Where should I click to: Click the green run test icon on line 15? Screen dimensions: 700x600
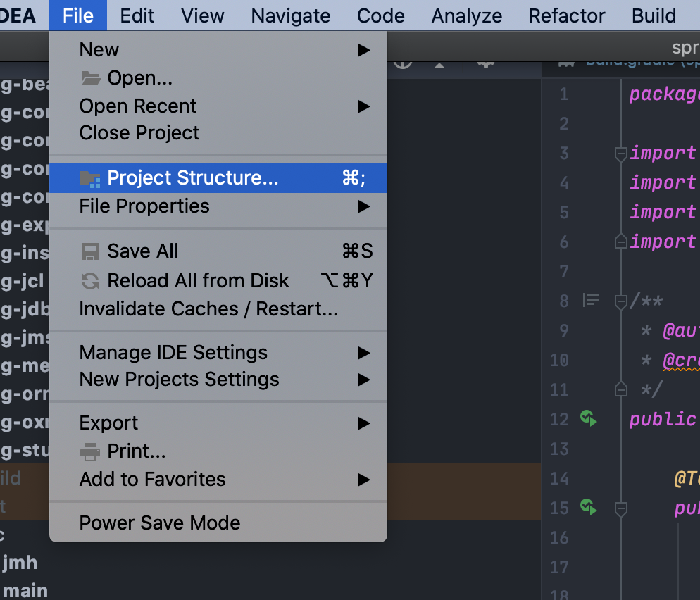(x=588, y=506)
